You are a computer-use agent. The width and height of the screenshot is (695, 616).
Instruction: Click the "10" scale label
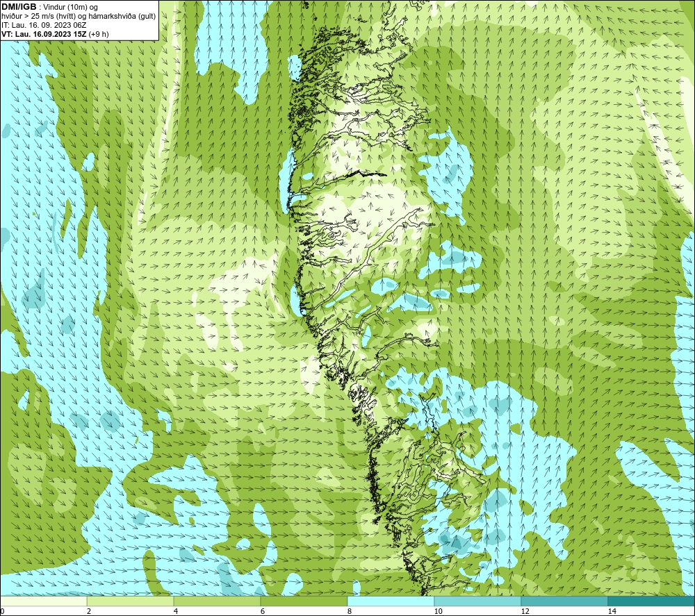(438, 611)
